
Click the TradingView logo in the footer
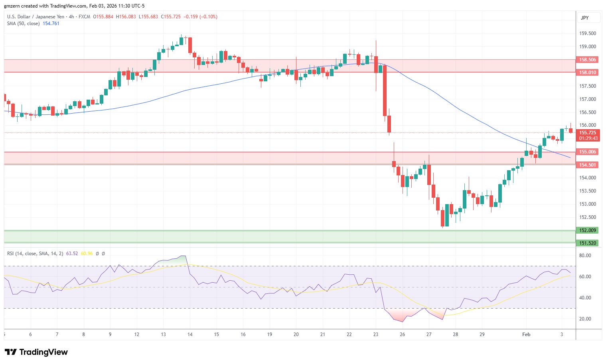click(36, 352)
